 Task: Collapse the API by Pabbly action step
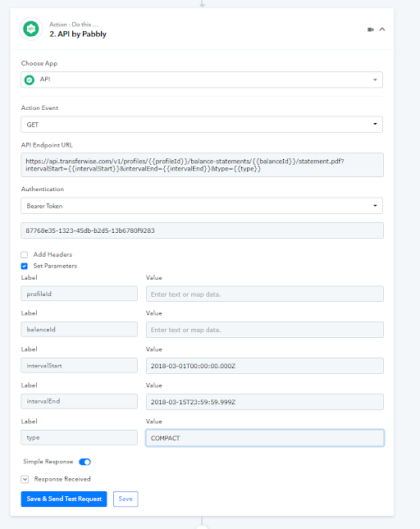(x=382, y=30)
